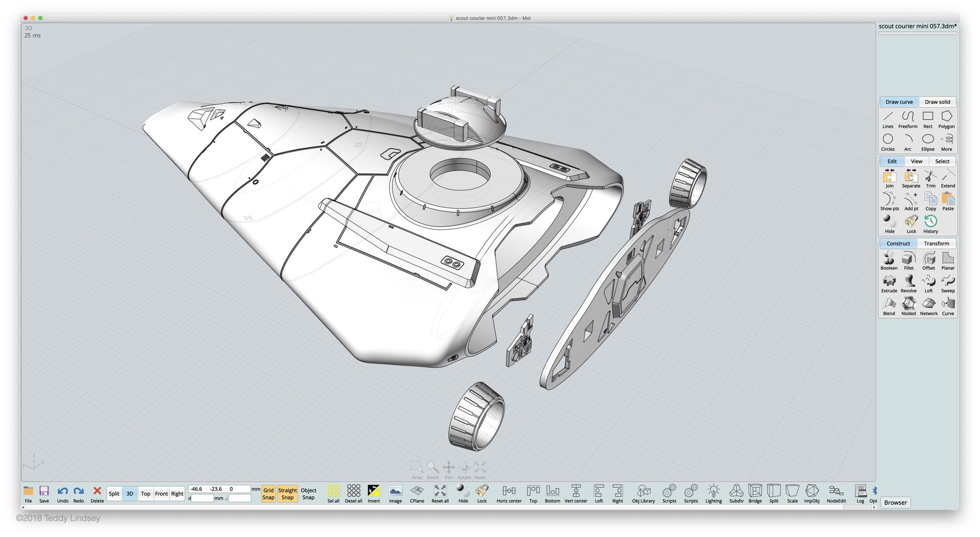
Task: Click the Separate edit tool
Action: 911,179
